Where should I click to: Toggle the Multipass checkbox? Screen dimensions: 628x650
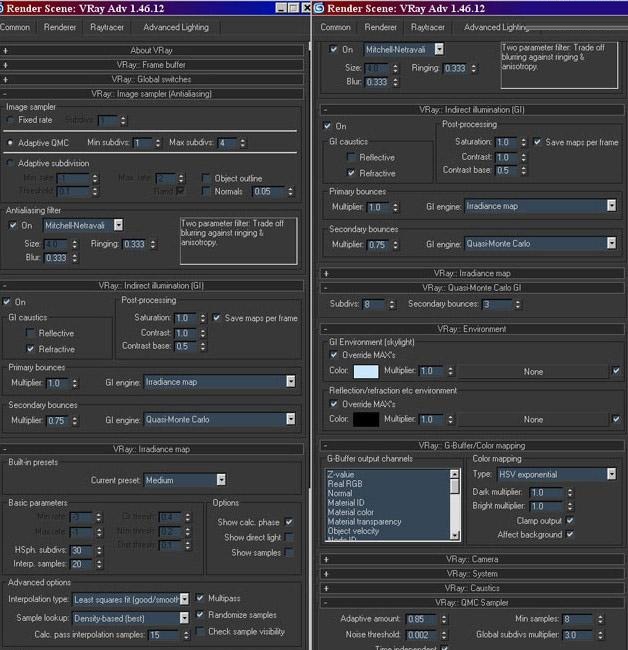point(200,598)
